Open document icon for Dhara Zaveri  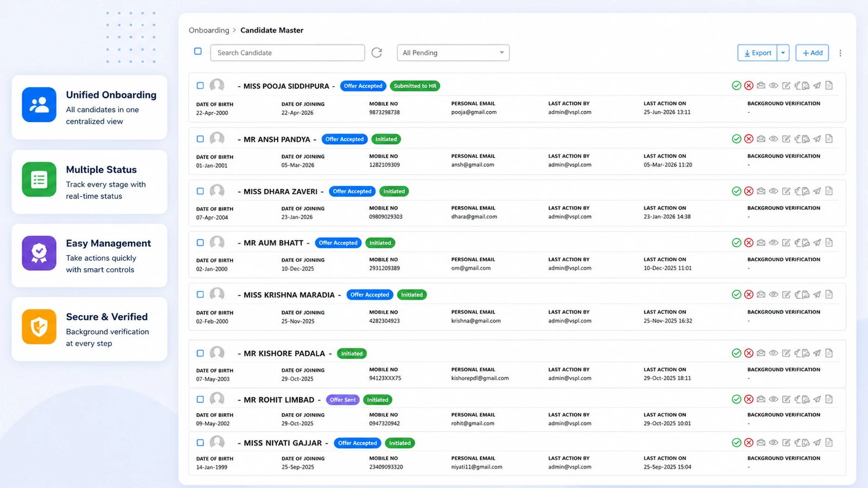829,191
